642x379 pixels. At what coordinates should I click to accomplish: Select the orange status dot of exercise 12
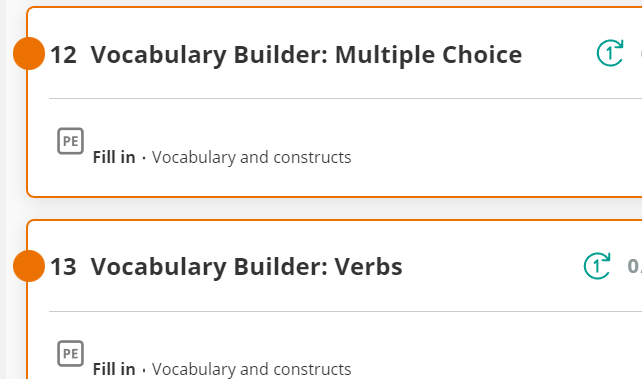(29, 53)
